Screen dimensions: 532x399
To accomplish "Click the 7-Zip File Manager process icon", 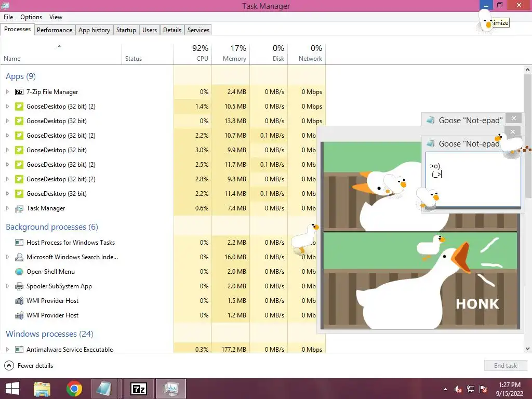I will point(19,92).
